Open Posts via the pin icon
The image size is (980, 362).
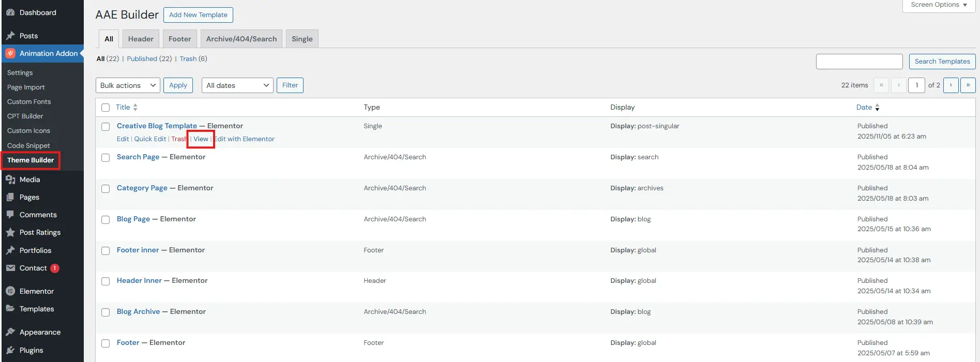(x=10, y=36)
